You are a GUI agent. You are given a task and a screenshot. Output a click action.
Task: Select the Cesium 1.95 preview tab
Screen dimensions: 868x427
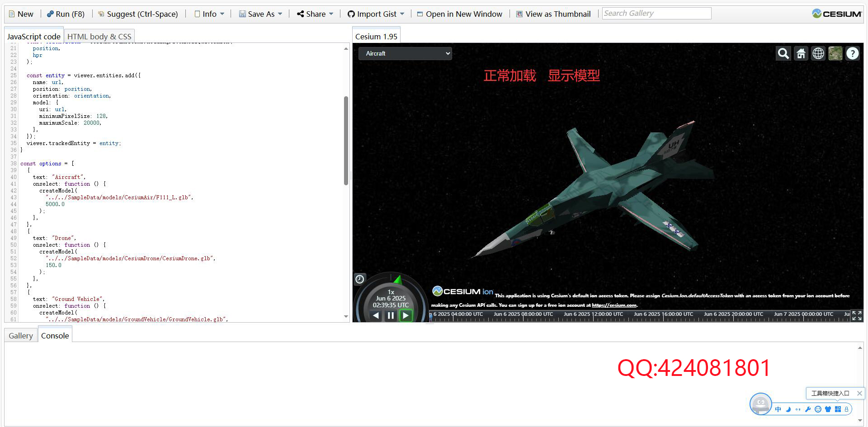(x=376, y=36)
